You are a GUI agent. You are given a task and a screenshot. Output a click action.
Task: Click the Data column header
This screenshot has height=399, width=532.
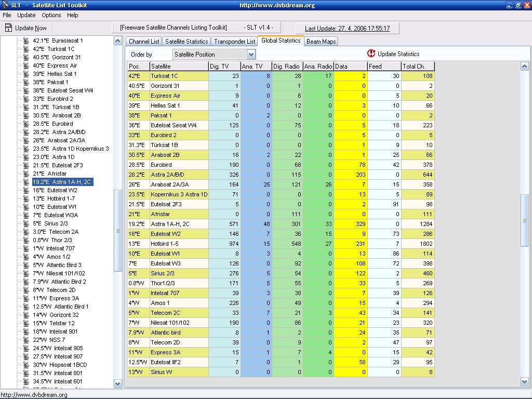(351, 66)
